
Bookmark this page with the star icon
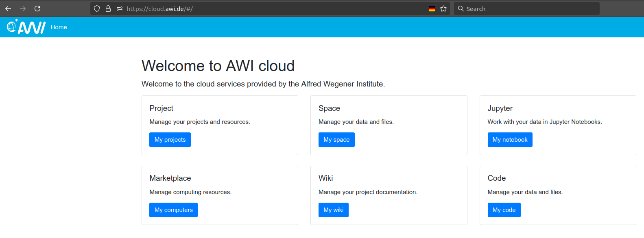(x=443, y=9)
